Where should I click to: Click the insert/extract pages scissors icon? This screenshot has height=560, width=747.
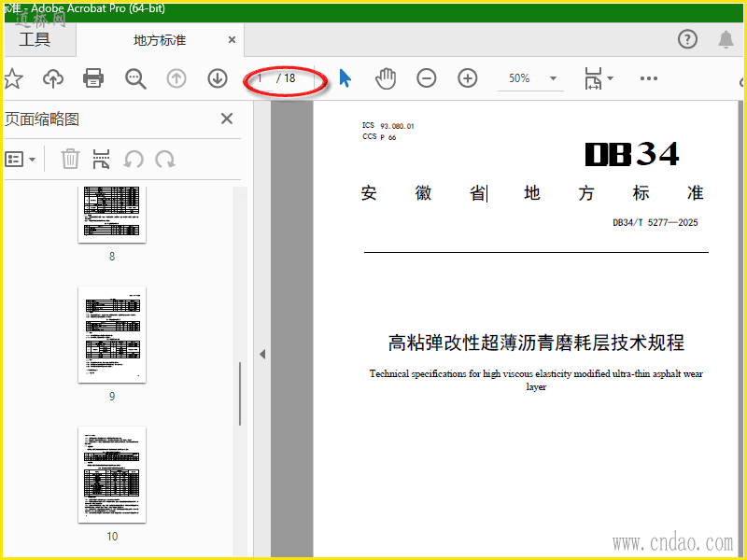(x=101, y=159)
